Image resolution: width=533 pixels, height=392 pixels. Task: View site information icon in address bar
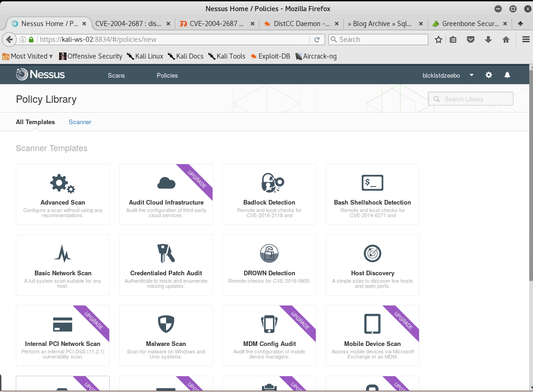pos(23,40)
